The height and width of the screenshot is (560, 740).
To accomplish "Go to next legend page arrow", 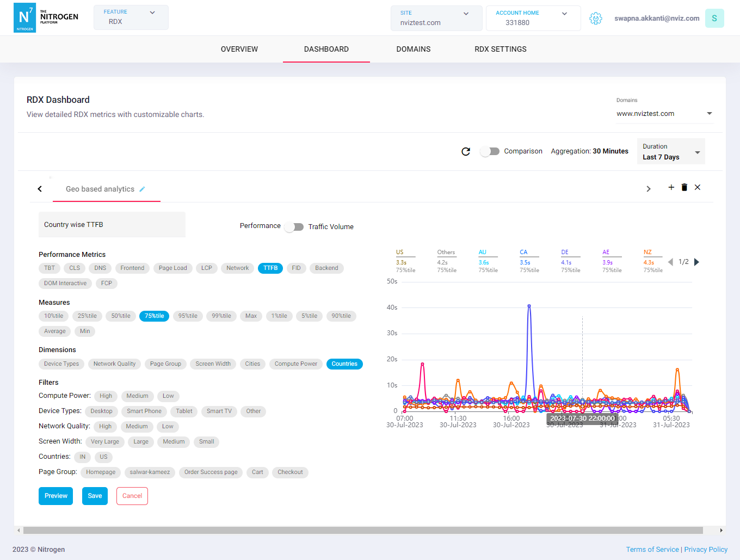I will (696, 262).
